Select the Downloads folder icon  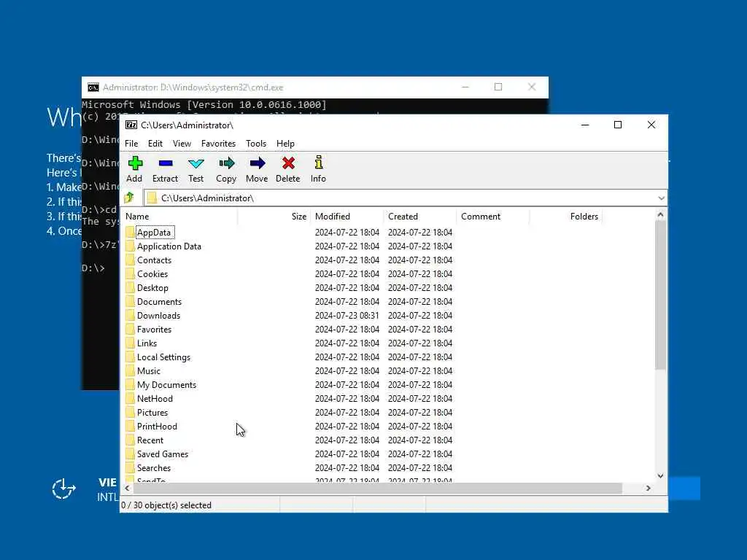click(130, 315)
